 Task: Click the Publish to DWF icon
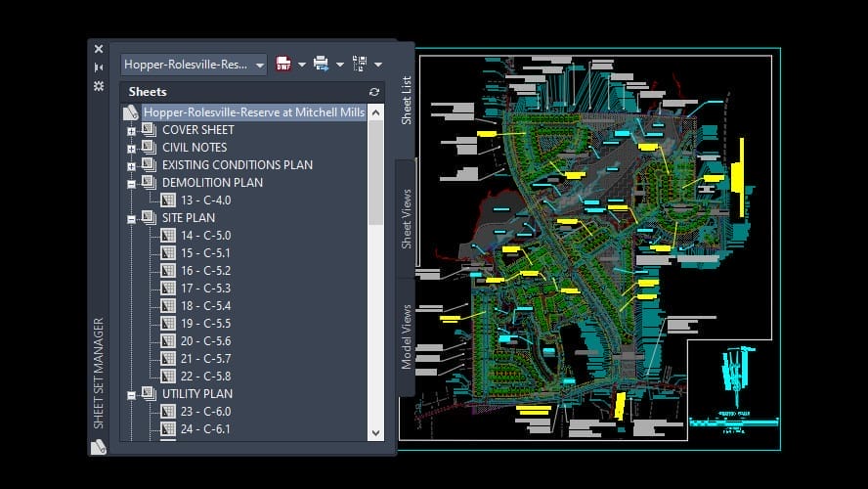pos(283,64)
